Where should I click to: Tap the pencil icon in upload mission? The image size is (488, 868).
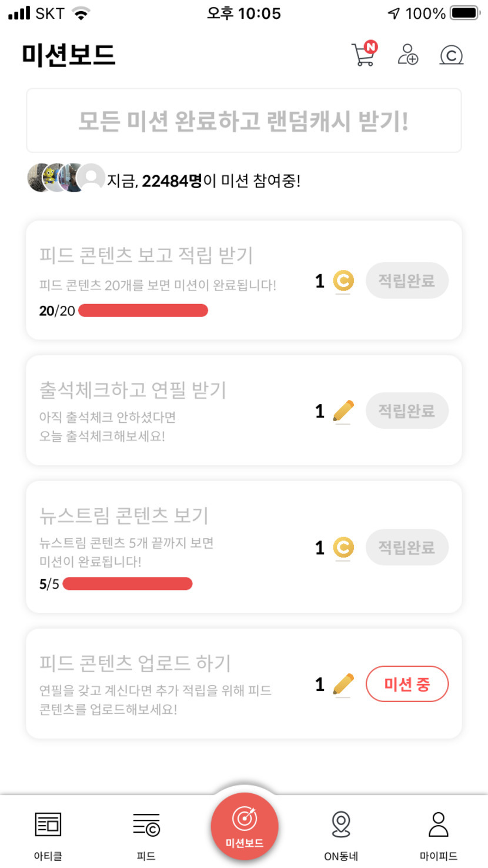(x=343, y=684)
